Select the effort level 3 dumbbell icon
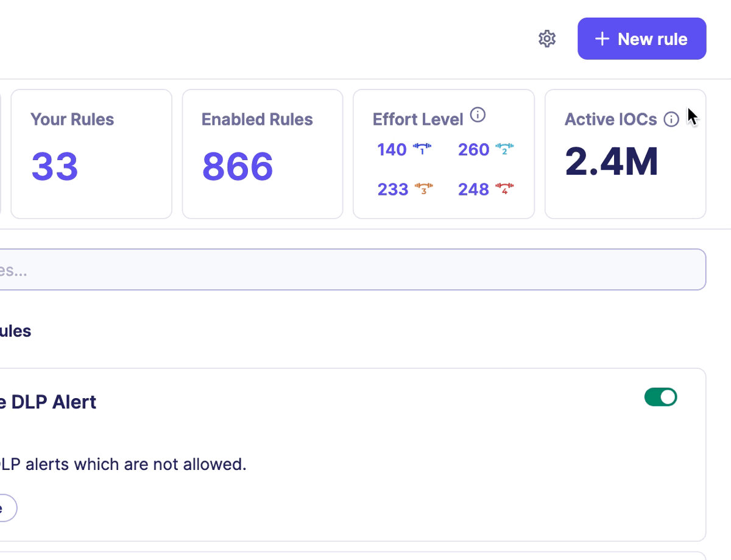The image size is (731, 560). (x=423, y=189)
